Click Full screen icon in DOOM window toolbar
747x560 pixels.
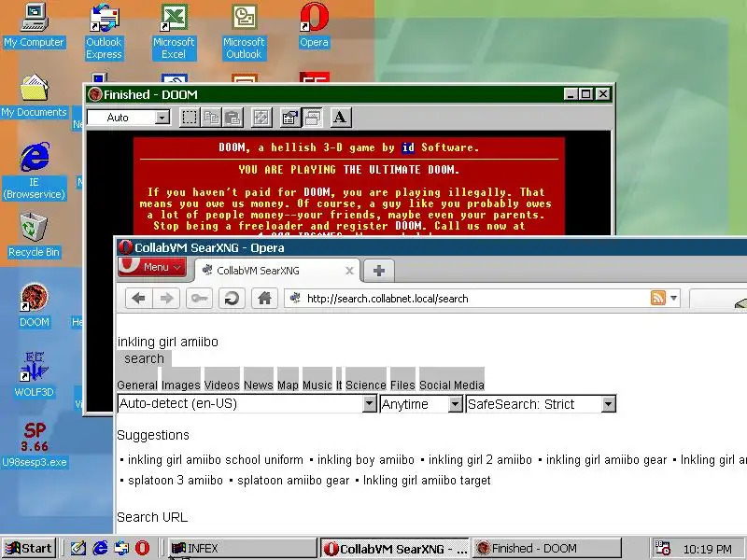point(261,118)
